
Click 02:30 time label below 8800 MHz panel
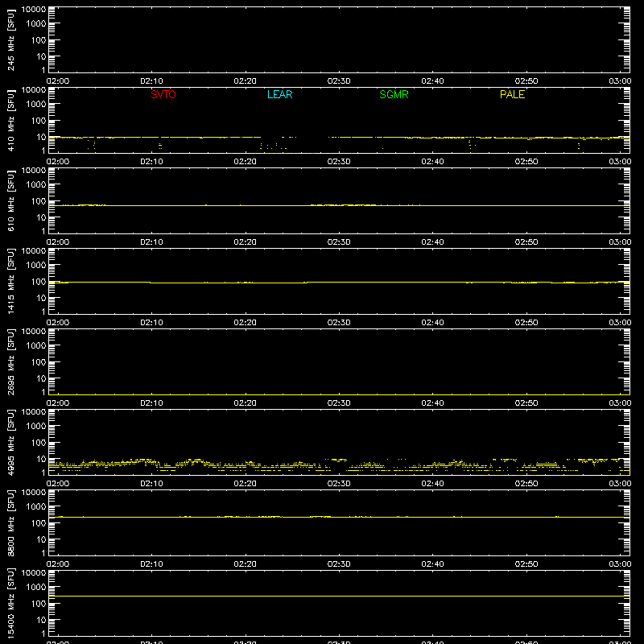(x=339, y=564)
